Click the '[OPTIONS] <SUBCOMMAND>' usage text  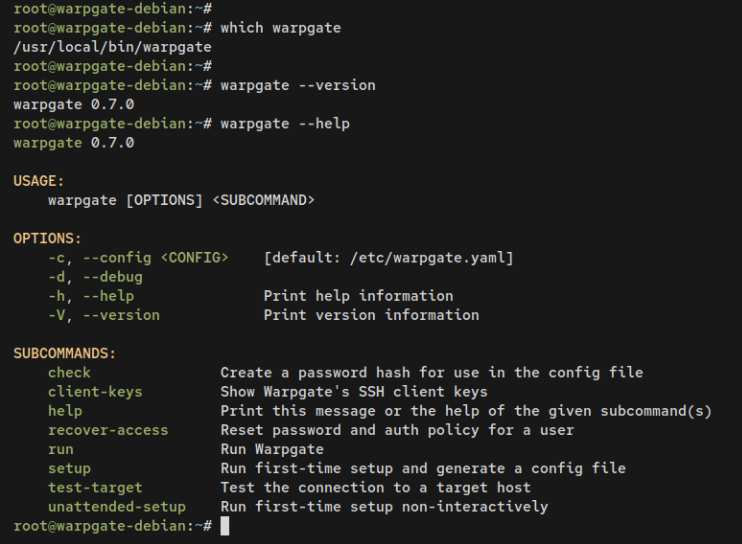click(x=220, y=200)
